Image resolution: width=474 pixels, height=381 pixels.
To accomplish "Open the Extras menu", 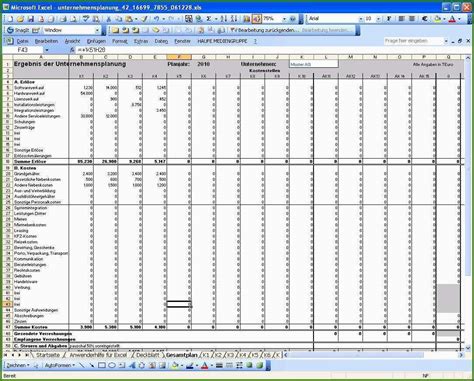I will pos(141,41).
